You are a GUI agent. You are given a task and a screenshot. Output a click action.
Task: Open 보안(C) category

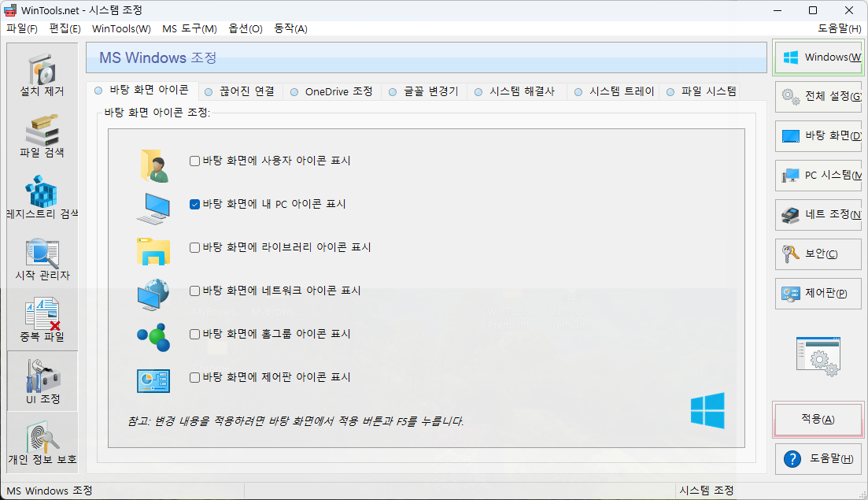818,254
